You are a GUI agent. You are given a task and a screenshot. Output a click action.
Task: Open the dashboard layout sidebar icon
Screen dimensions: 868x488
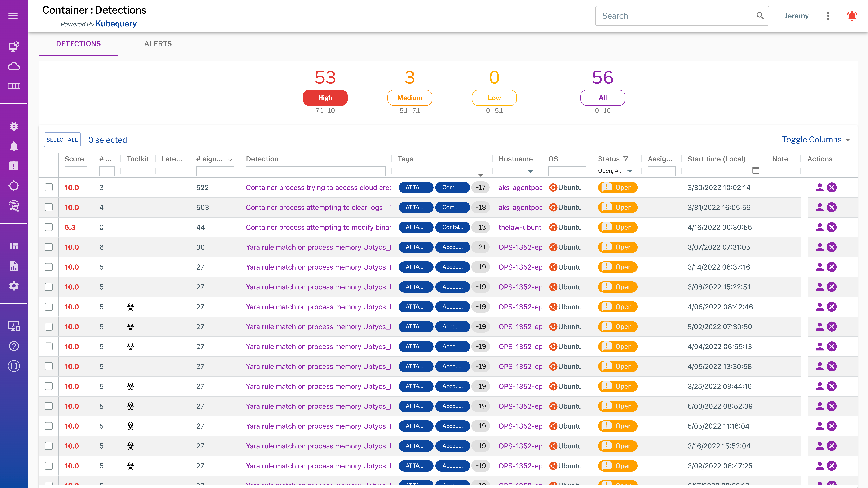[14, 246]
